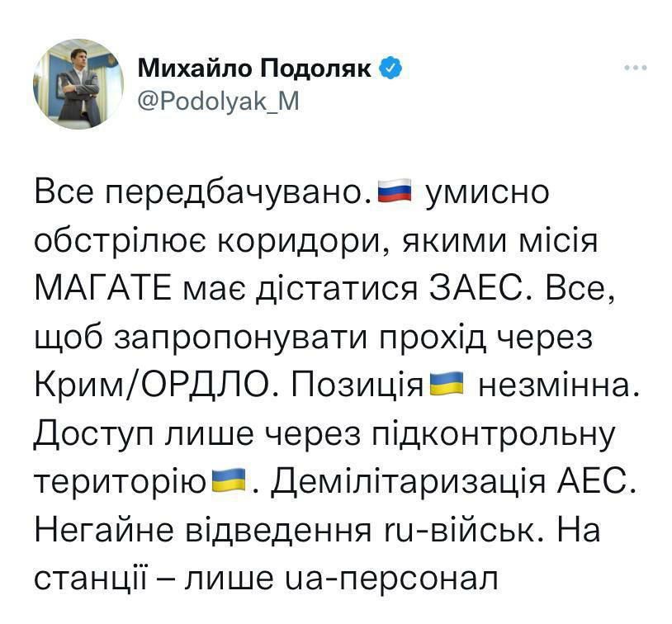Click the word "Негайне"

(x=103, y=529)
